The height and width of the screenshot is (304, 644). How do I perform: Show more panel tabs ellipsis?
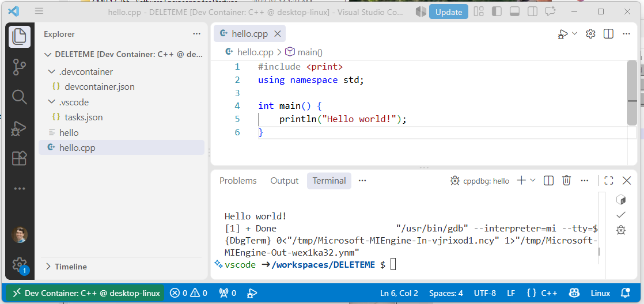(x=362, y=181)
